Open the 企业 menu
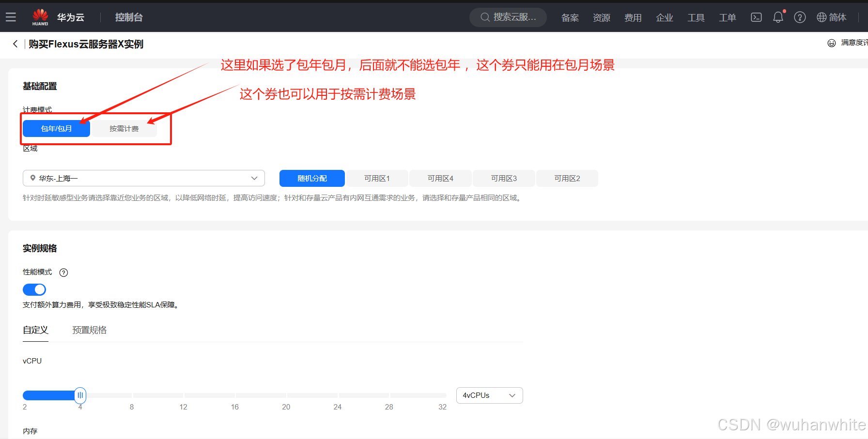The width and height of the screenshot is (868, 439). point(665,18)
